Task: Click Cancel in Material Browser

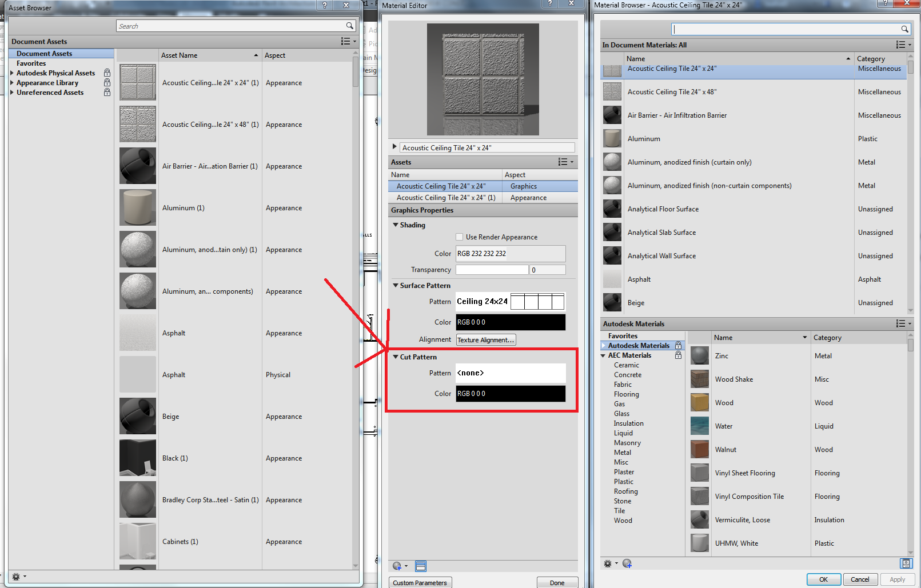Action: coord(860,579)
